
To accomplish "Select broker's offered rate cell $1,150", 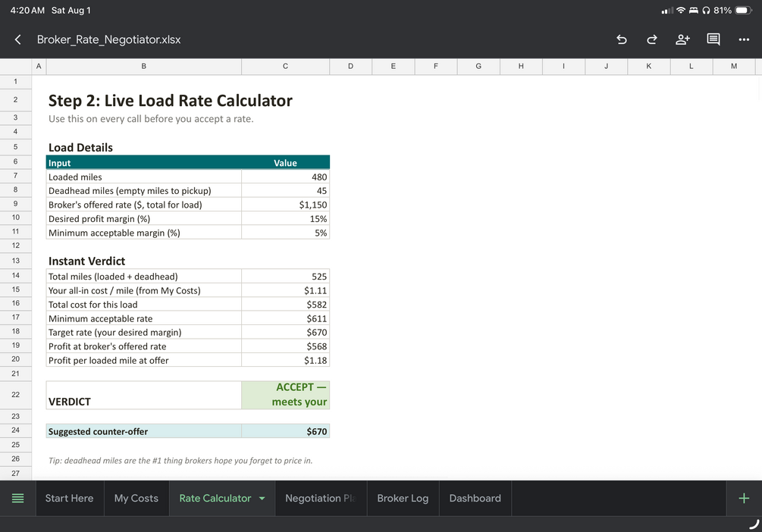I will point(285,205).
